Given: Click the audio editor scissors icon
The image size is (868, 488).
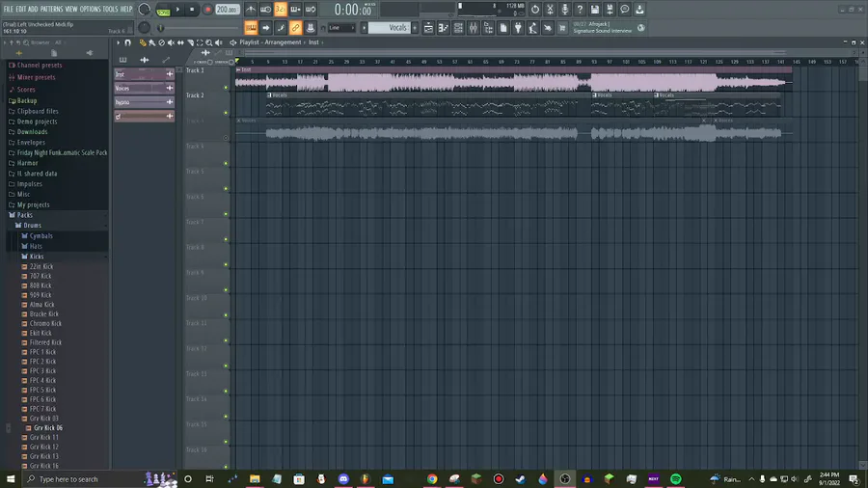Looking at the screenshot, I should pyautogui.click(x=550, y=10).
